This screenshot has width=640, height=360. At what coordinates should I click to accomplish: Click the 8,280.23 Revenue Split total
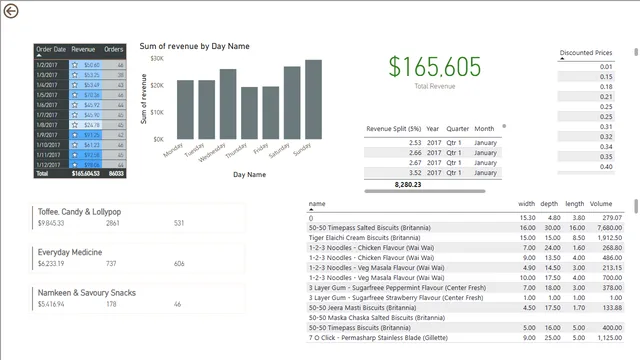pos(408,184)
